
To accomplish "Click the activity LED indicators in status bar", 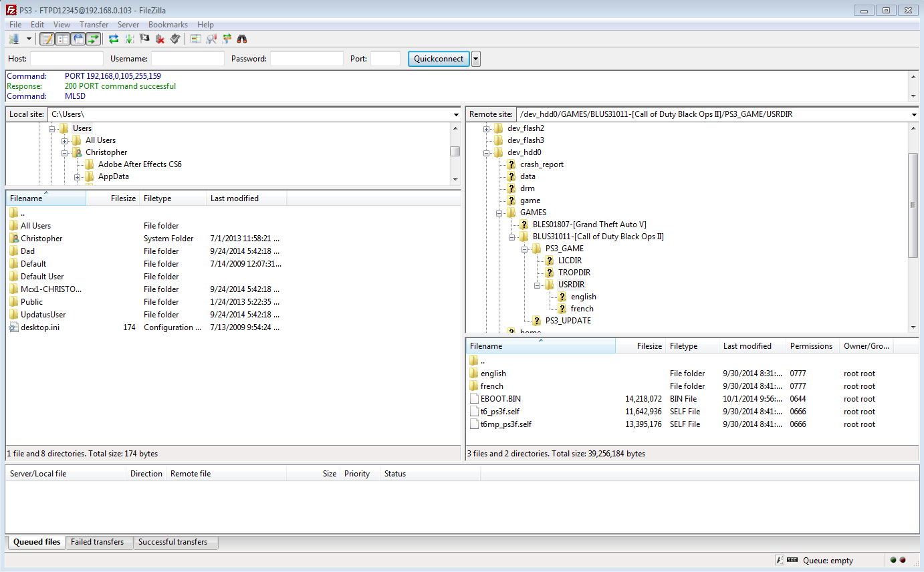I will click(897, 560).
